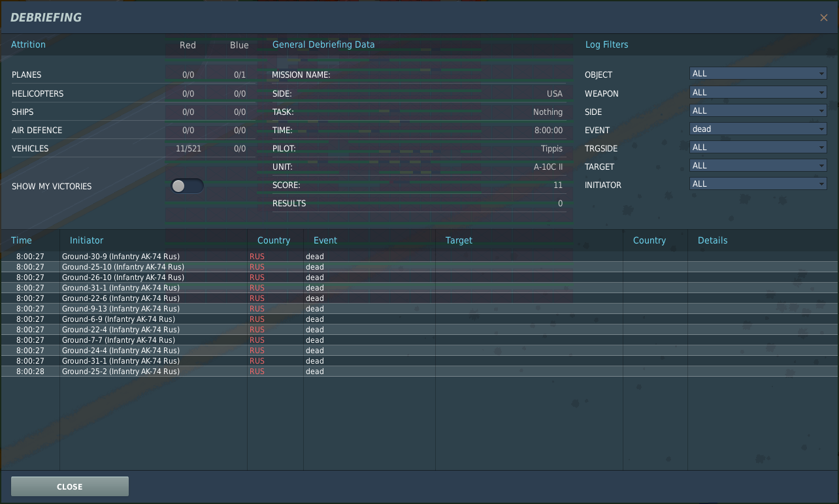Select the Ground-7-7 log row

pyautogui.click(x=419, y=340)
